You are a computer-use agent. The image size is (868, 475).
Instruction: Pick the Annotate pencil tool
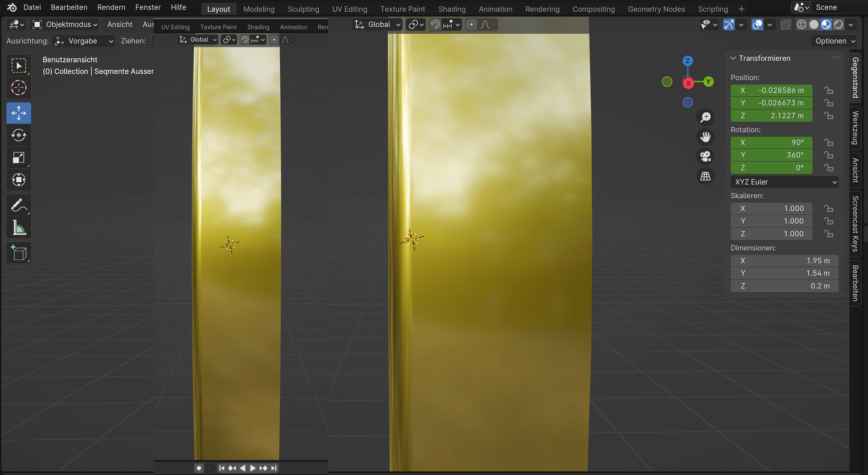click(19, 205)
